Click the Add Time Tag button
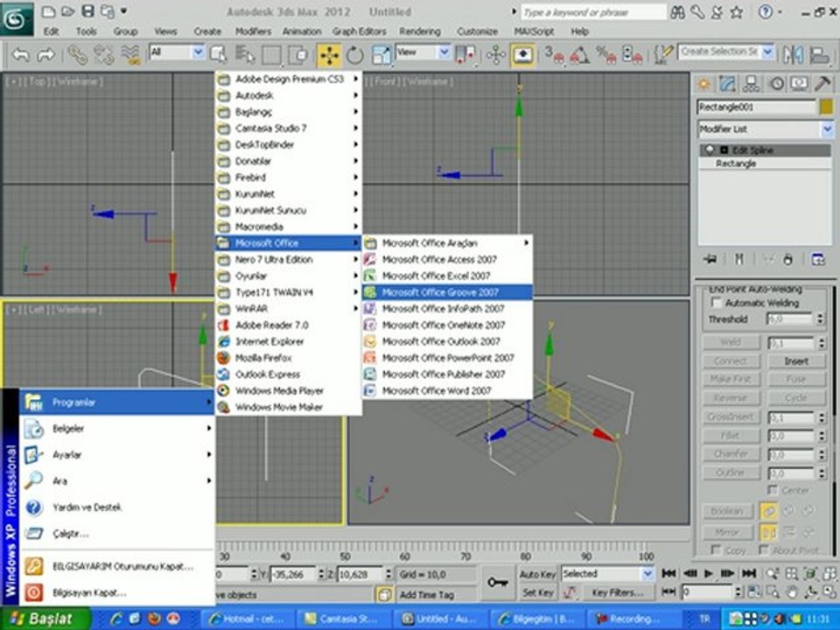 coord(426,595)
